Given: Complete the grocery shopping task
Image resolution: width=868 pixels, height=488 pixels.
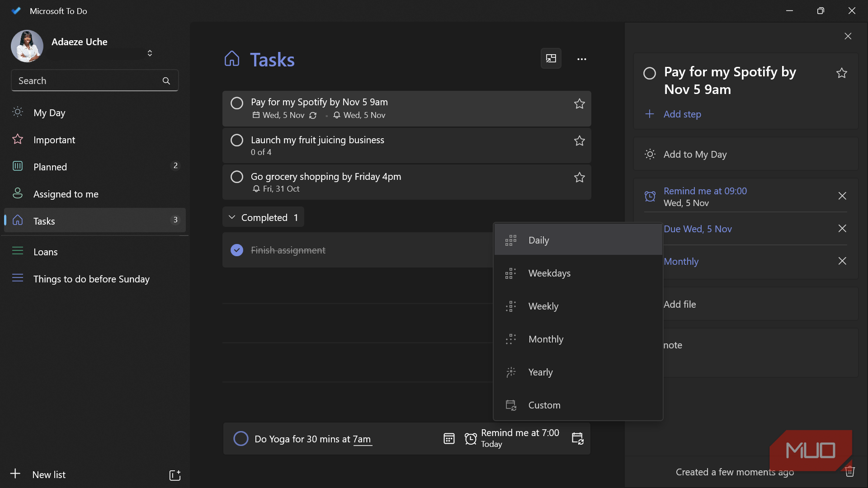Looking at the screenshot, I should (x=237, y=177).
